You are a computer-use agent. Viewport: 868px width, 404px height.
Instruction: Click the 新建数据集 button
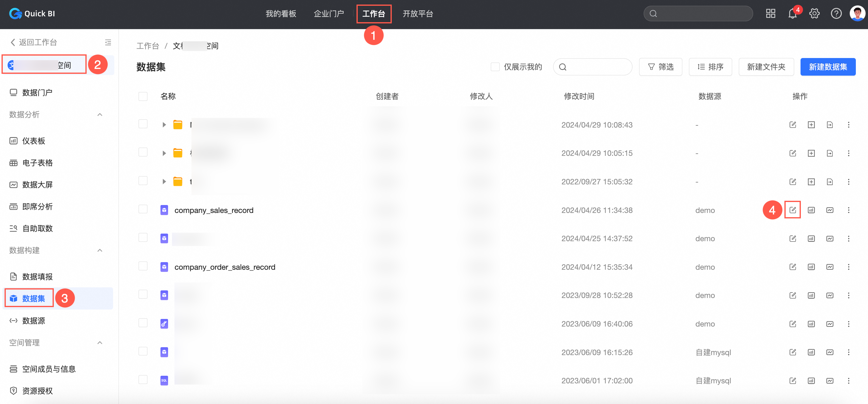coord(828,67)
